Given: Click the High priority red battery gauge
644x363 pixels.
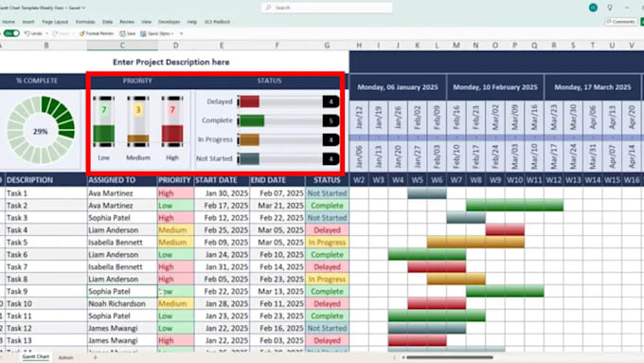Looking at the screenshot, I should pyautogui.click(x=172, y=121).
